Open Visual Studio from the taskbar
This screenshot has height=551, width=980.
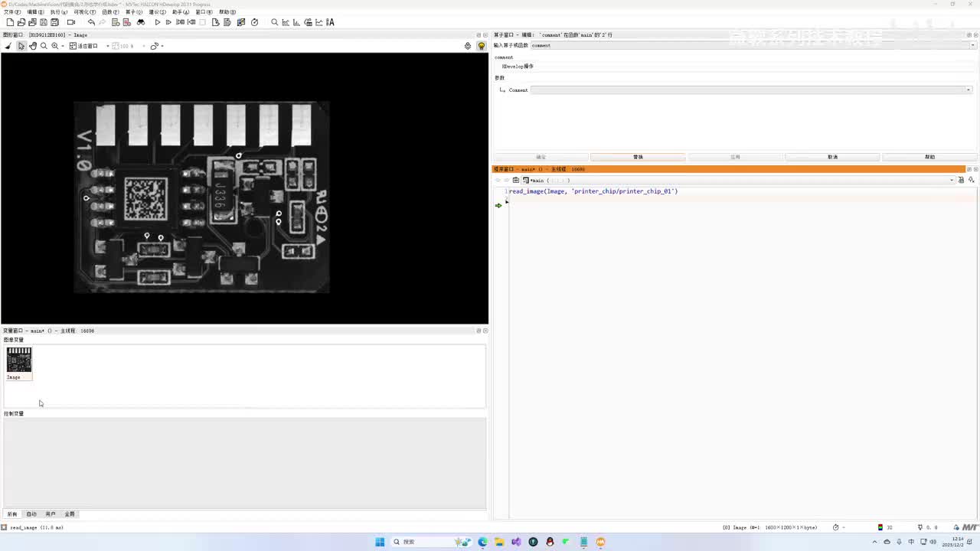coord(516,542)
